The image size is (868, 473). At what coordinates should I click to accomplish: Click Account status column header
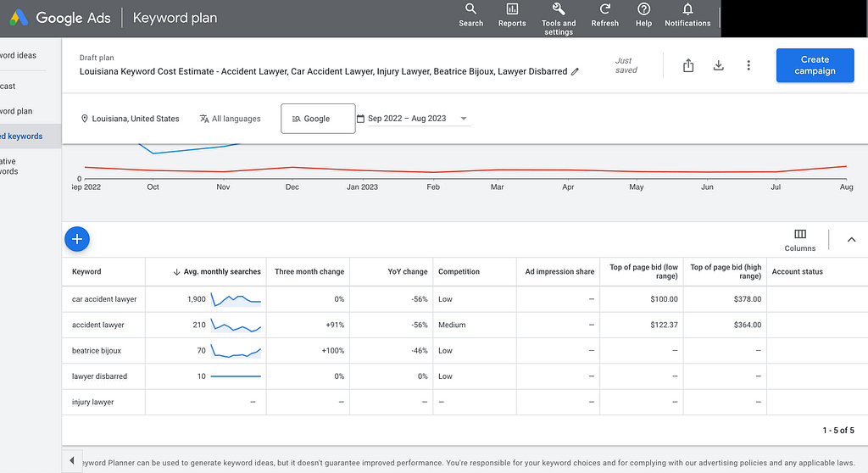coord(797,271)
